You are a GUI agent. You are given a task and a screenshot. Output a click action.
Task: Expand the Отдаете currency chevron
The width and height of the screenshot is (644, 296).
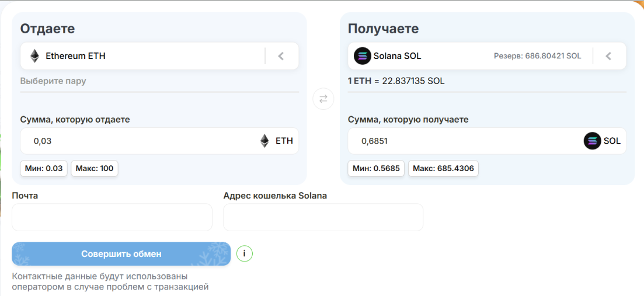point(281,56)
